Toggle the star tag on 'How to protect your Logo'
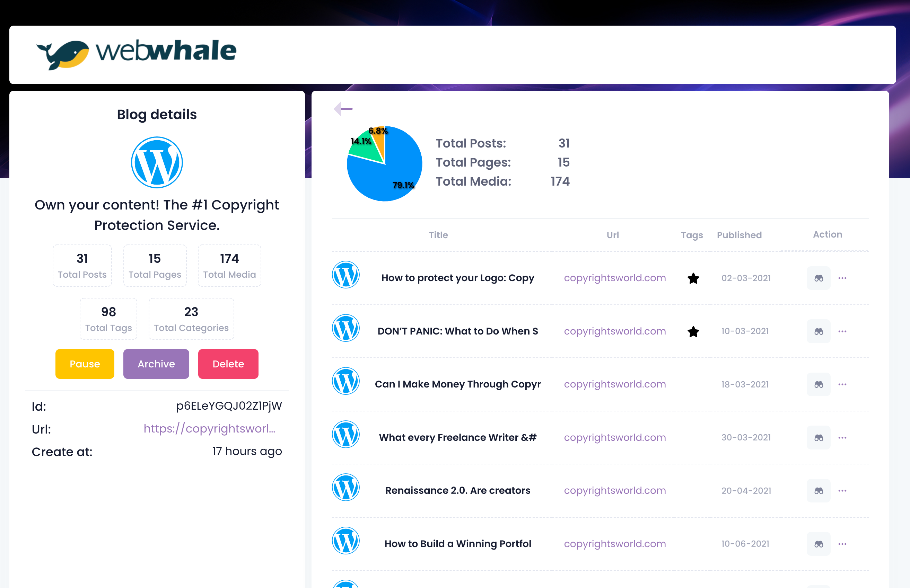This screenshot has width=910, height=588. click(x=693, y=278)
